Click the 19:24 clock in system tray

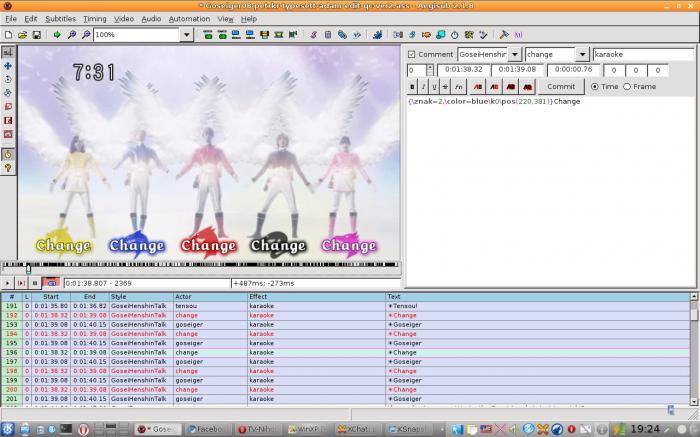point(645,429)
